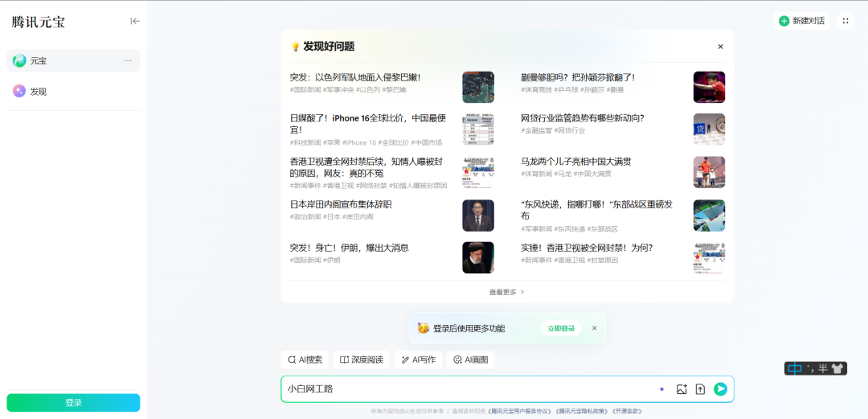Click the #iPhone 16 hashtag
Viewport: 868px width, 419px height.
(359, 142)
